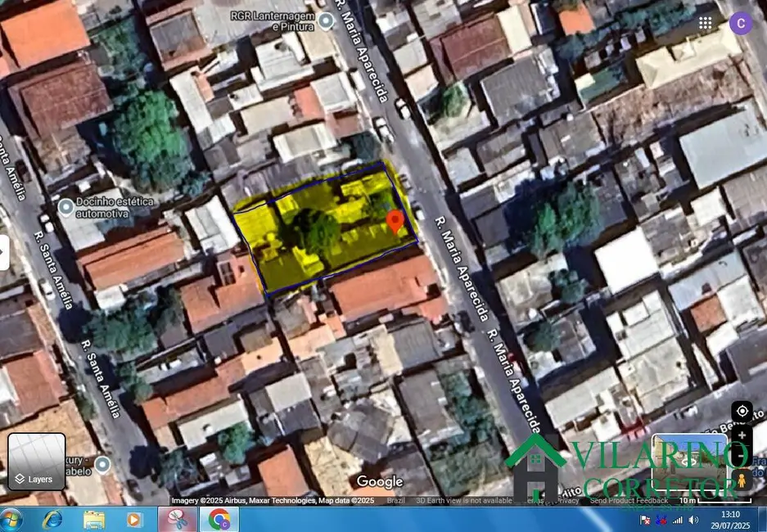Switch to Snipping Tool in taskbar
Screen dimensions: 767x532
pyautogui.click(x=177, y=519)
